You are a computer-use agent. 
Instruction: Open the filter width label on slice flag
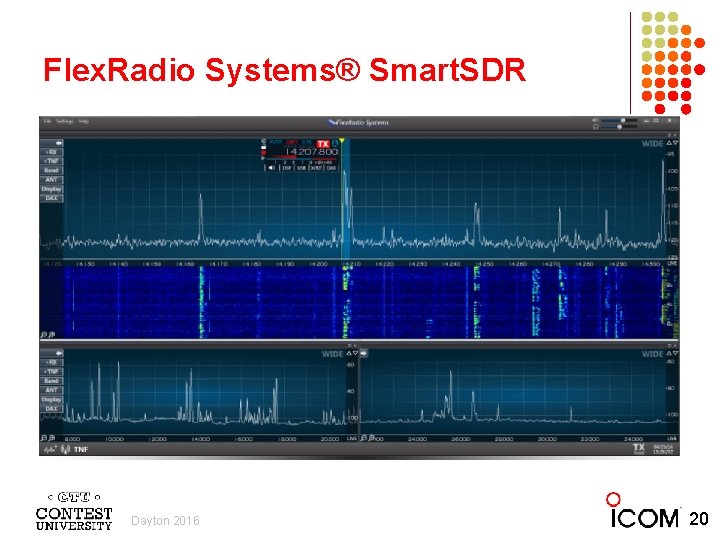coord(306,142)
